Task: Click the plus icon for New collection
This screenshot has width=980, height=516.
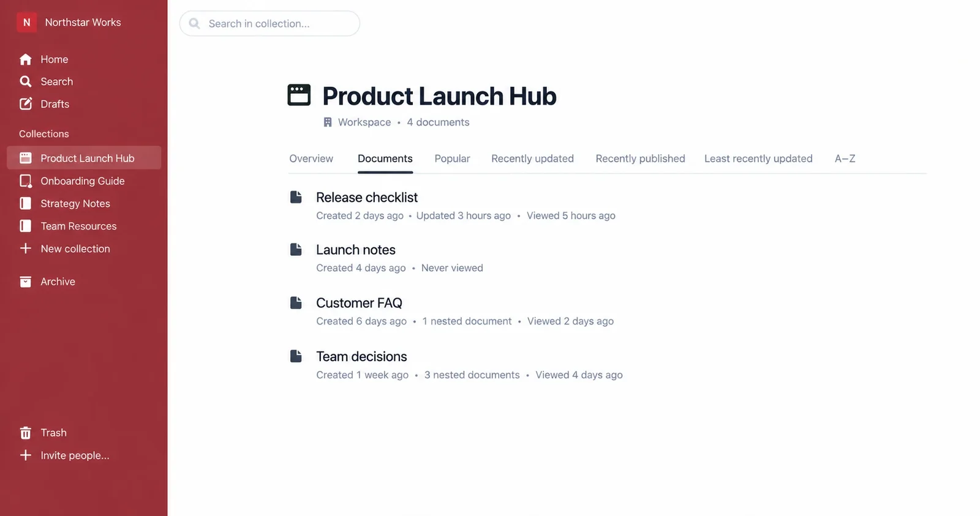Action: pos(26,249)
